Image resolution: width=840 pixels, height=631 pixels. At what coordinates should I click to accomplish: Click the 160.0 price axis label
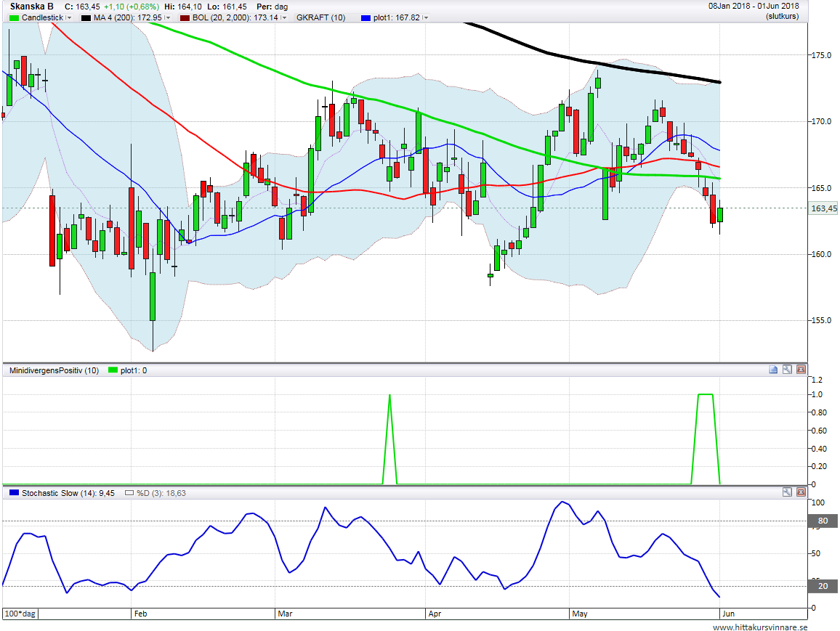coord(821,254)
